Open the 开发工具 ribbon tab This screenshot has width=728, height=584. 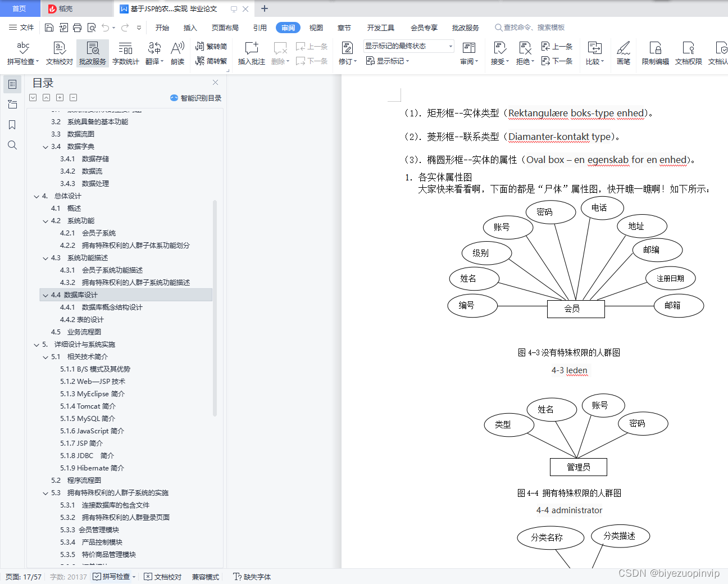click(381, 28)
